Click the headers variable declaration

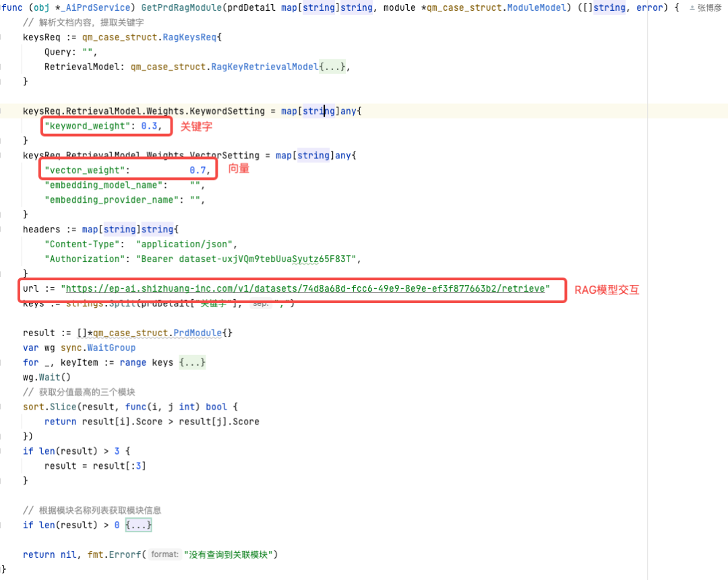tap(41, 230)
